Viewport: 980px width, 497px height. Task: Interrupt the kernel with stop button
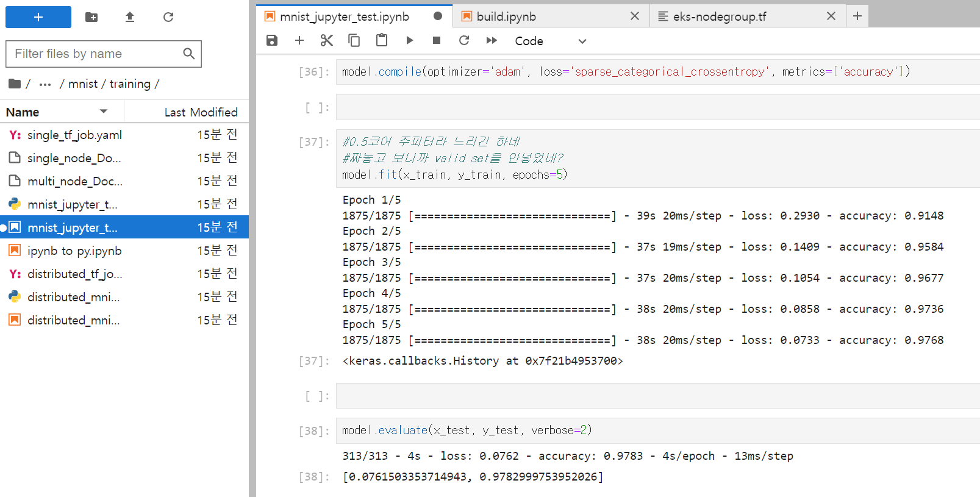pyautogui.click(x=437, y=40)
